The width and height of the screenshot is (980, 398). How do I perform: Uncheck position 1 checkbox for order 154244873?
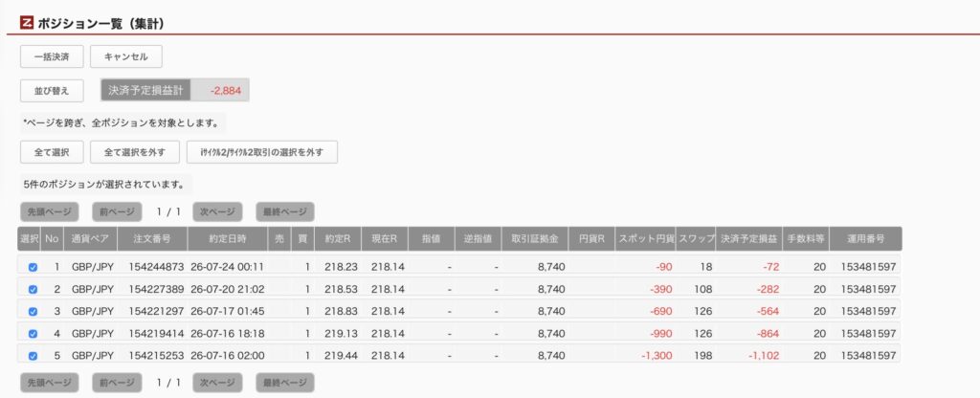point(33,267)
